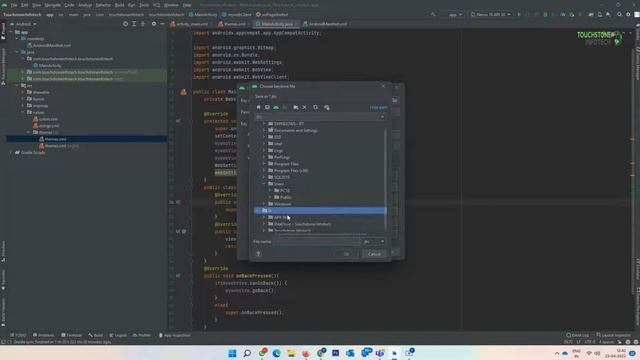Refresh the file chooser tree
640x360 pixels.
pos(315,107)
